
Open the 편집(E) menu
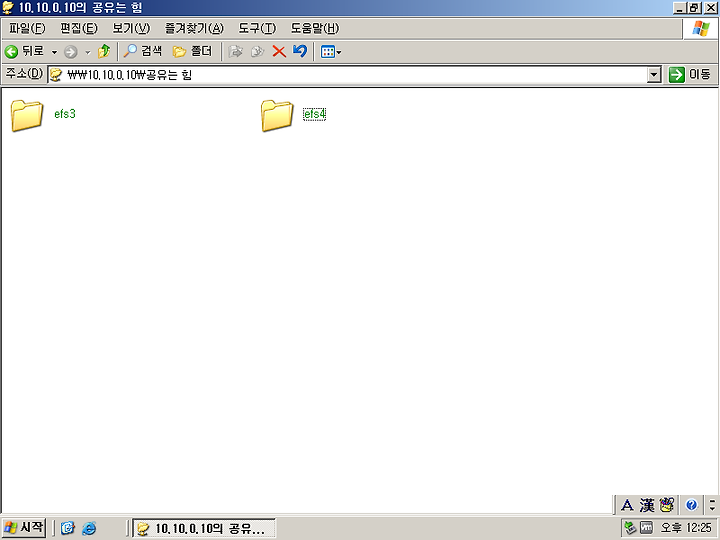(x=79, y=28)
